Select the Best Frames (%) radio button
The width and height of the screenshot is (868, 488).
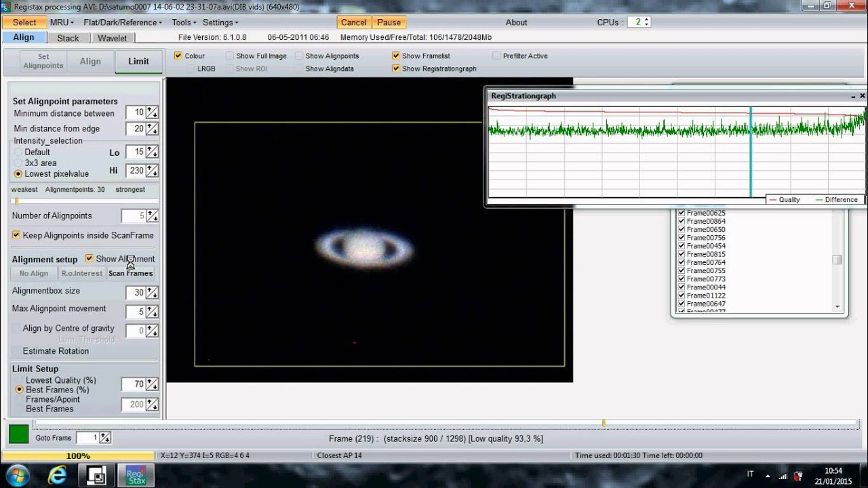pos(20,390)
